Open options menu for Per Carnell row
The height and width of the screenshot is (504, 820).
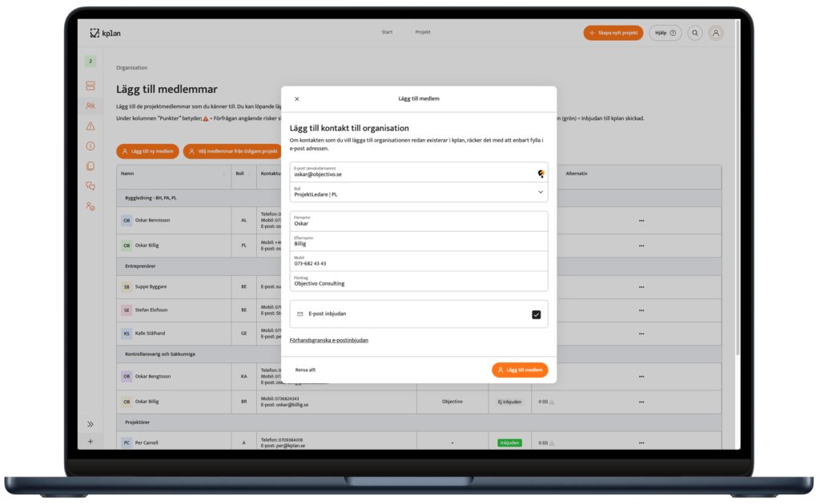point(641,442)
